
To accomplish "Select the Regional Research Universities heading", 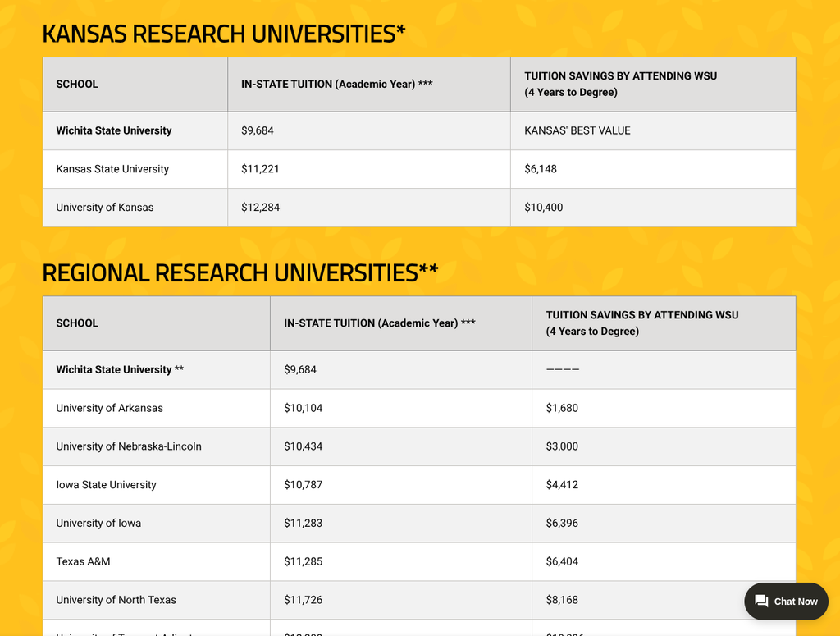I will coord(240,272).
